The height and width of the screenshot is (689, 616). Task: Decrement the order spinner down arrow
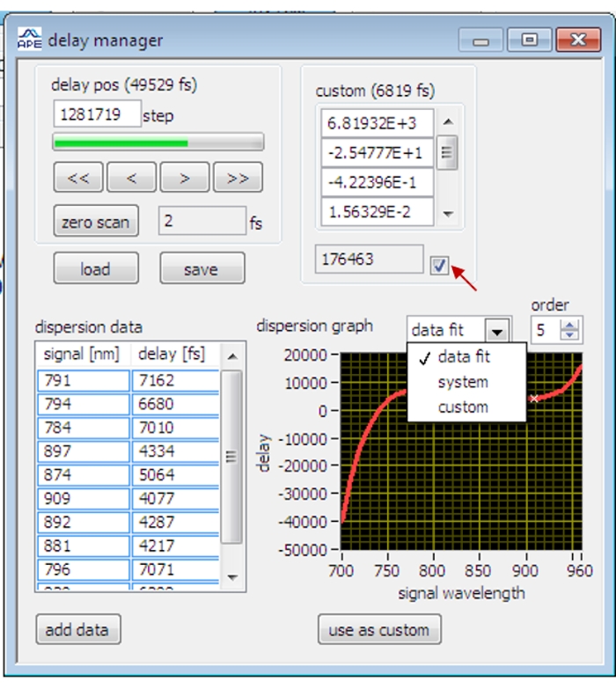pos(570,336)
